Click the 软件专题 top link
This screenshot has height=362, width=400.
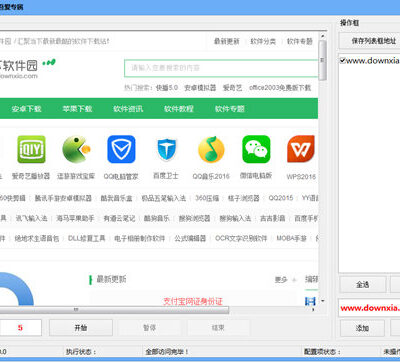pos(300,41)
